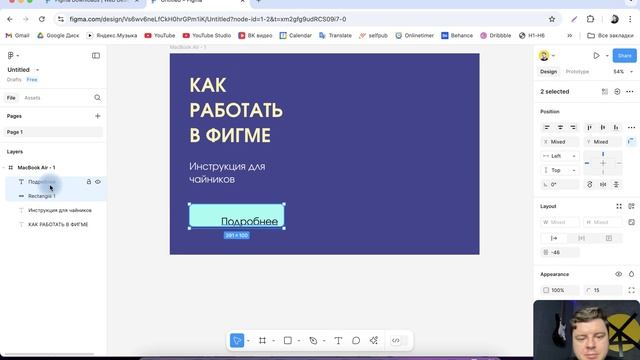Flip selection horizontally
Screen dimensions: 640x360
point(603,184)
